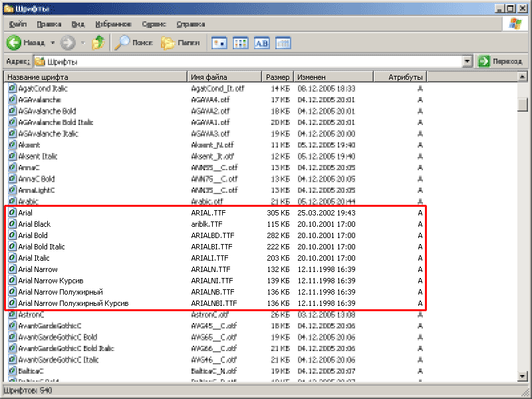
Task: Go up one folder level icon
Action: pos(98,43)
